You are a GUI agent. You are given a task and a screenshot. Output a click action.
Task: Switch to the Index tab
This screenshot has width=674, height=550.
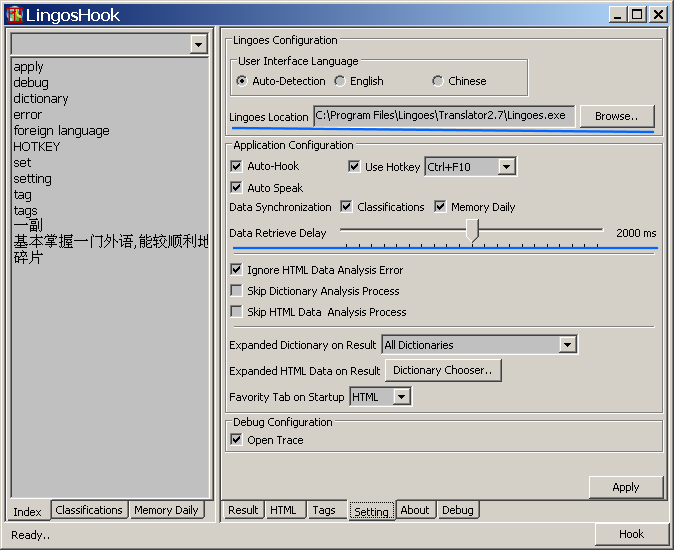(28, 511)
